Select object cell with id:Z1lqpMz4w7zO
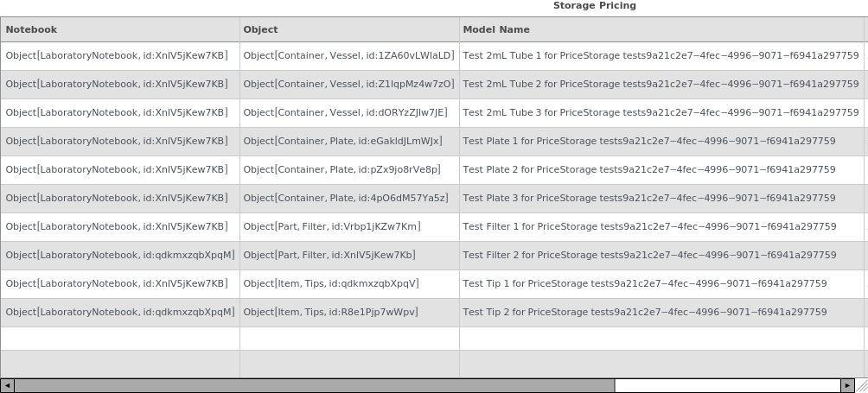This screenshot has height=393, width=868. pyautogui.click(x=348, y=85)
